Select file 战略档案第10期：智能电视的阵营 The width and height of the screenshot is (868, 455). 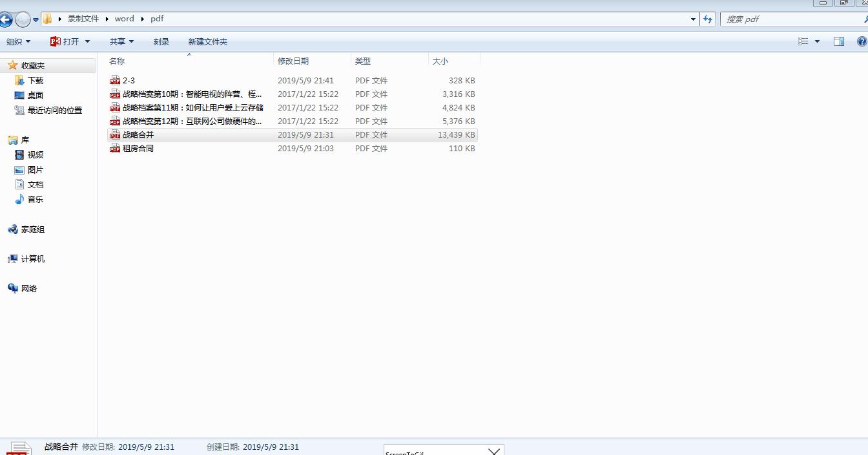pyautogui.click(x=192, y=94)
